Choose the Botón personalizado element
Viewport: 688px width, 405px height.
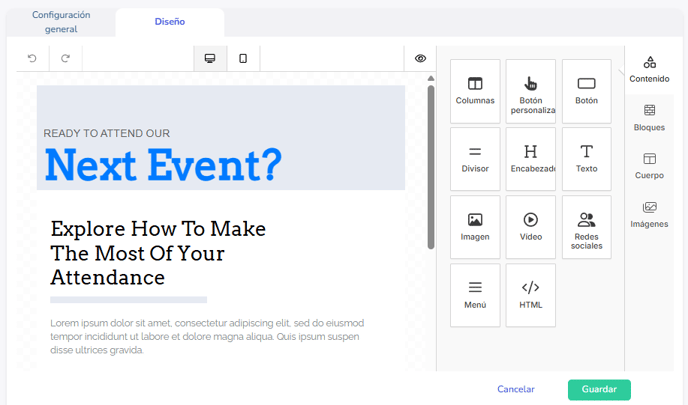pyautogui.click(x=531, y=91)
